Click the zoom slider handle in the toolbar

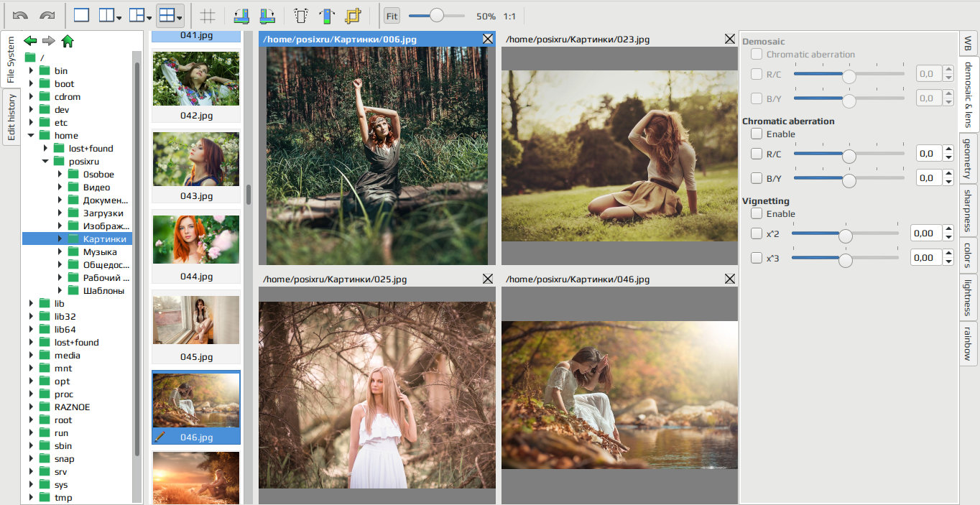(x=436, y=15)
